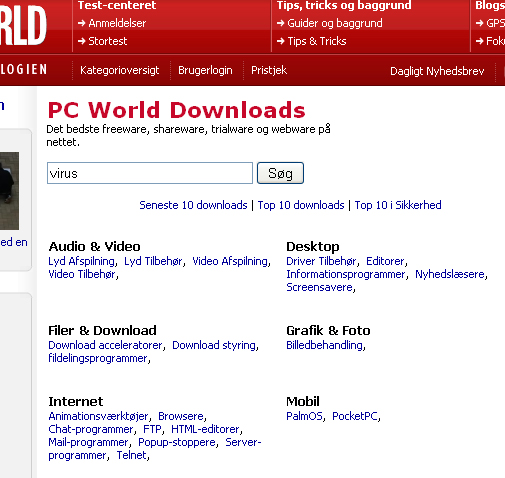Click the Grafik & Foto heading

(328, 330)
